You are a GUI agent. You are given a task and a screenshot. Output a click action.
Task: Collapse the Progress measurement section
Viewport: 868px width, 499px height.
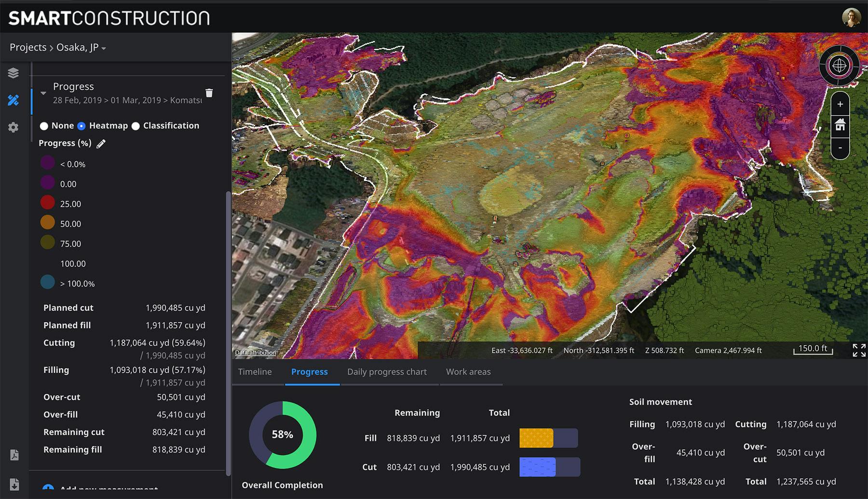43,93
